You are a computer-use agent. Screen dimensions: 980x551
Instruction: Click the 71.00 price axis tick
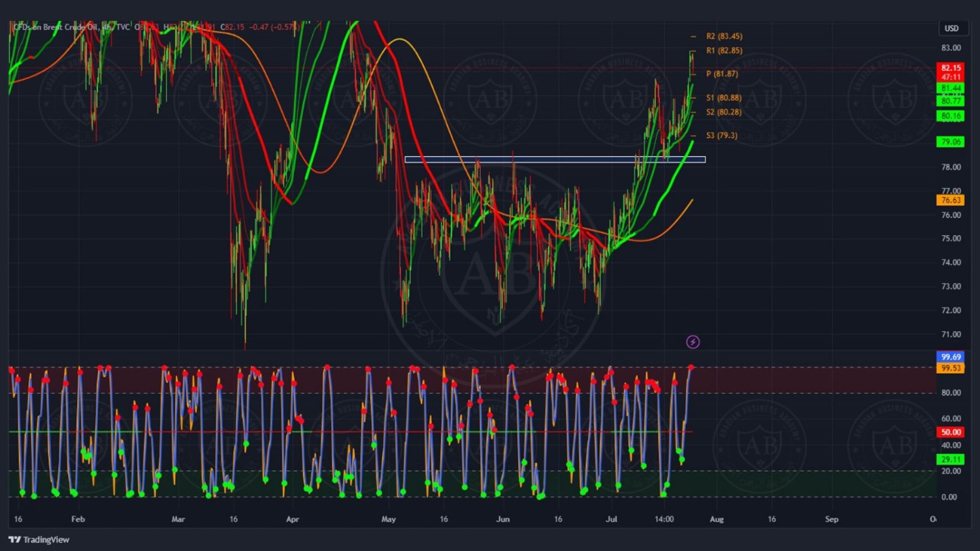[951, 334]
